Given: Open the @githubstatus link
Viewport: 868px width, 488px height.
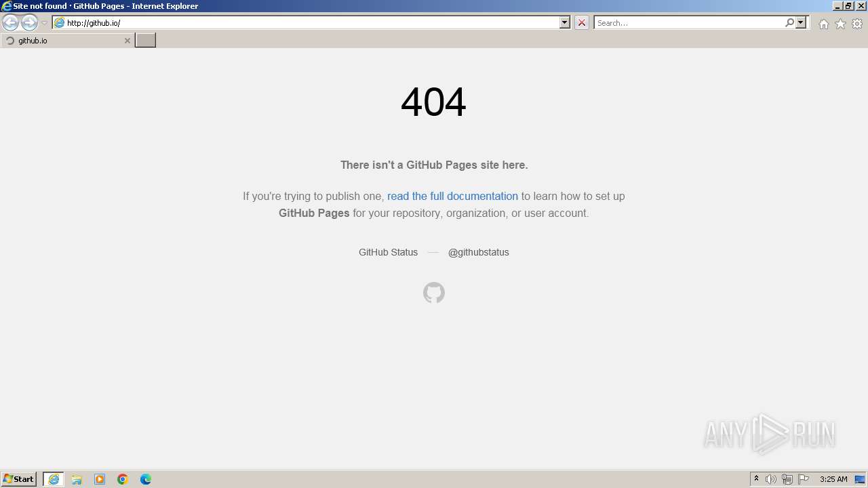Looking at the screenshot, I should coord(478,252).
